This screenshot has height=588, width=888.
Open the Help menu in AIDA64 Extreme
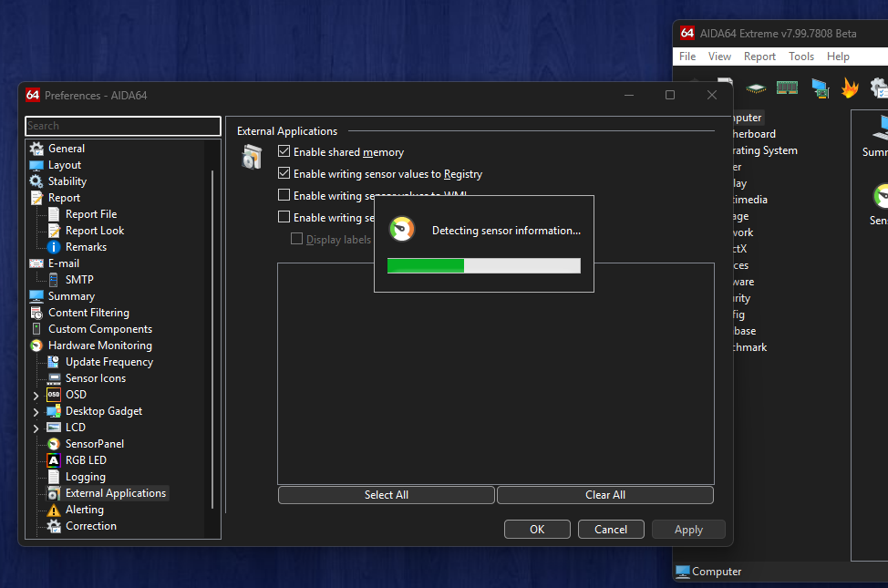coord(838,57)
